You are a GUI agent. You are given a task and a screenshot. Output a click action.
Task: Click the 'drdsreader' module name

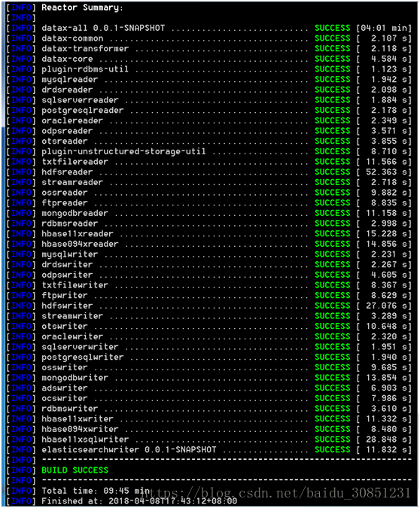pyautogui.click(x=67, y=90)
